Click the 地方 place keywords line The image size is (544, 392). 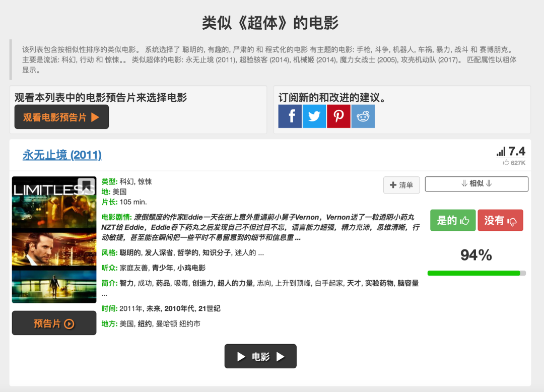click(x=151, y=323)
